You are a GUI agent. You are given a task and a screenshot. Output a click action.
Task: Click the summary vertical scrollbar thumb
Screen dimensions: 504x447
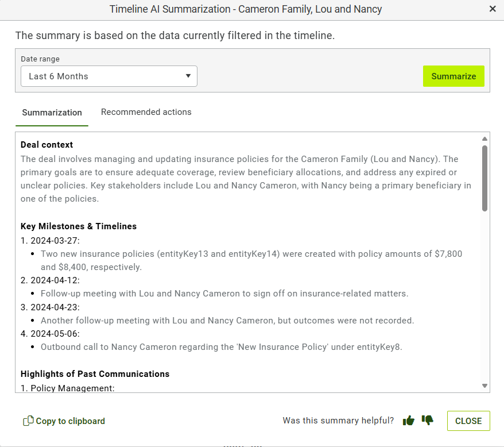pos(484,178)
